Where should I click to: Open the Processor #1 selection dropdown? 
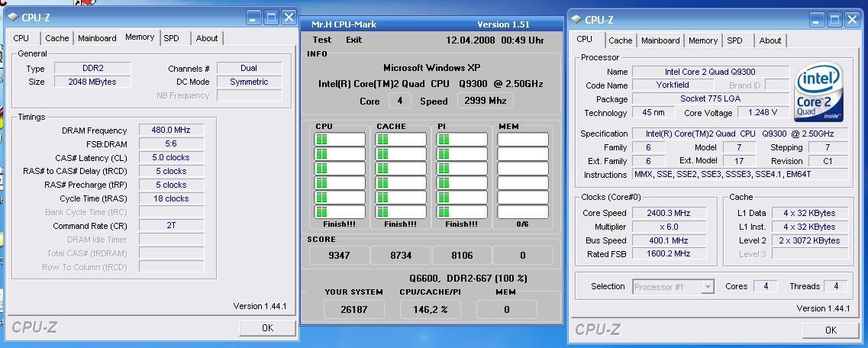point(673,287)
